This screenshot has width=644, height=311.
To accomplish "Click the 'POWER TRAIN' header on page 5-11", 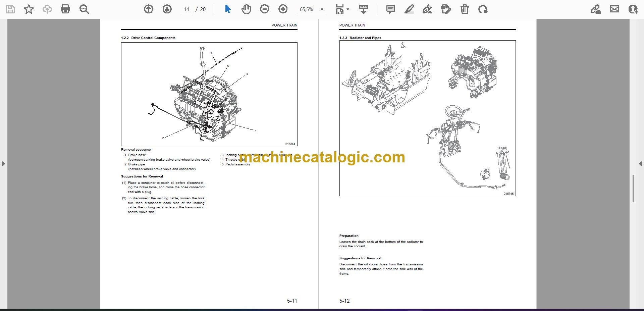I will coord(284,25).
